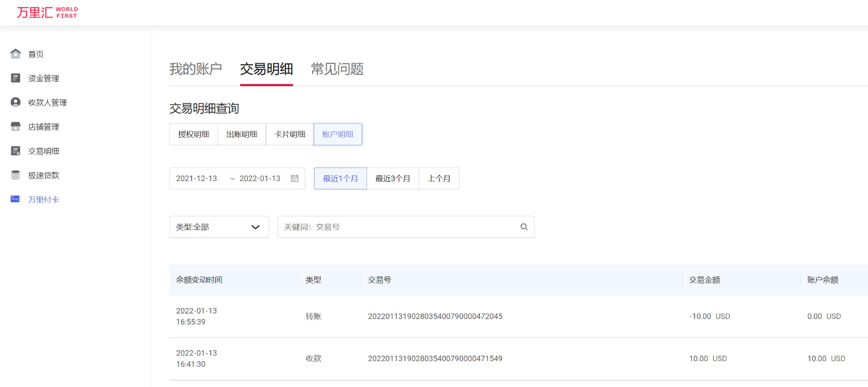
Task: Open 店铺管理 in the sidebar
Action: [x=44, y=127]
